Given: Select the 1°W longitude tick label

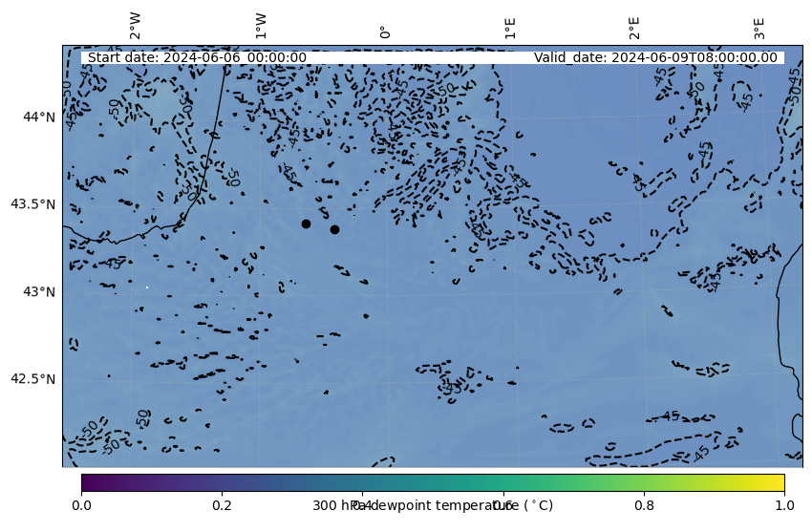Looking at the screenshot, I should [x=261, y=26].
